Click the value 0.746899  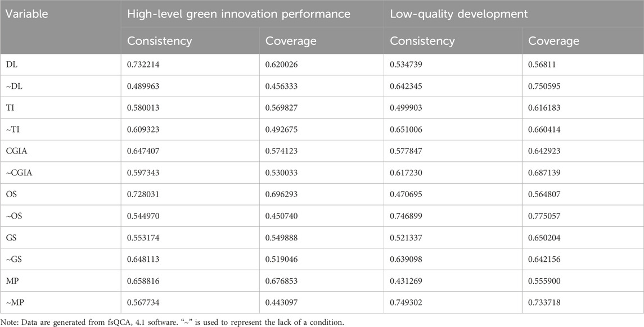tap(406, 216)
